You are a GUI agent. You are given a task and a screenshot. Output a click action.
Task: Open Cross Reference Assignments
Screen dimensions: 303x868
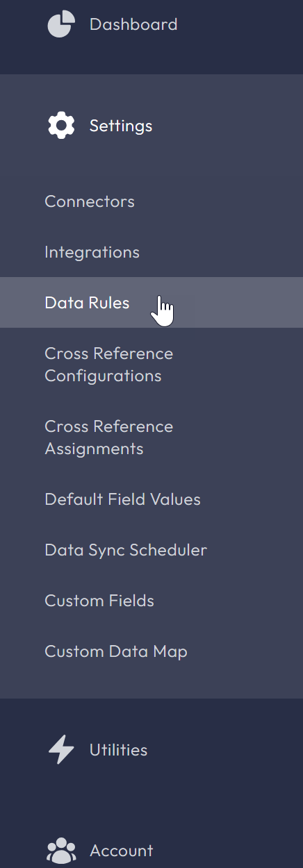click(109, 437)
